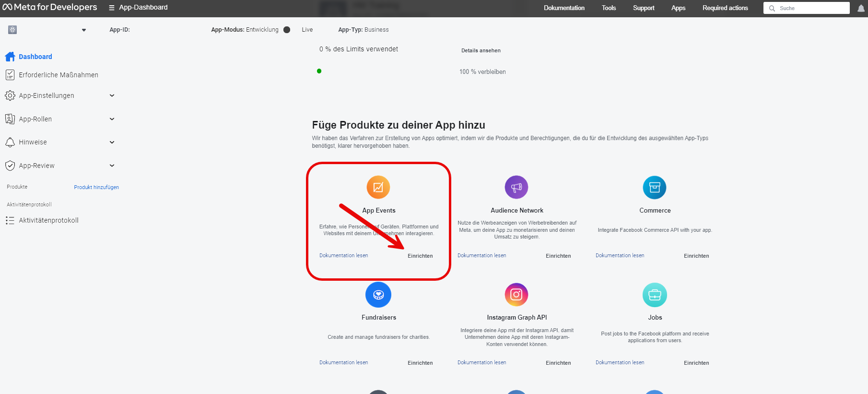
Task: Click Einrichten for Fundraisers
Action: 420,363
